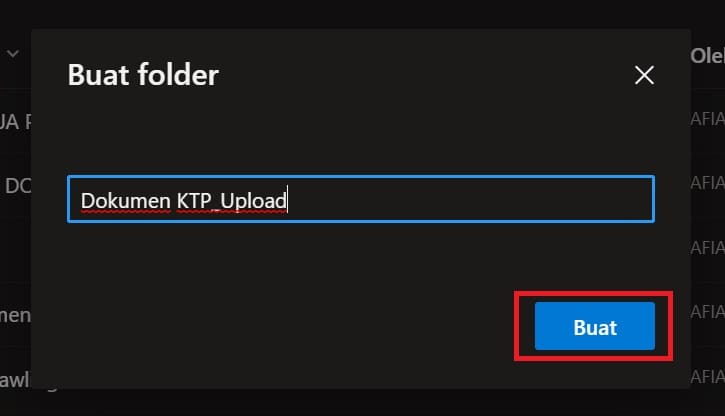This screenshot has width=725, height=416.
Task: Open file row showing awl text
Action: [15, 380]
